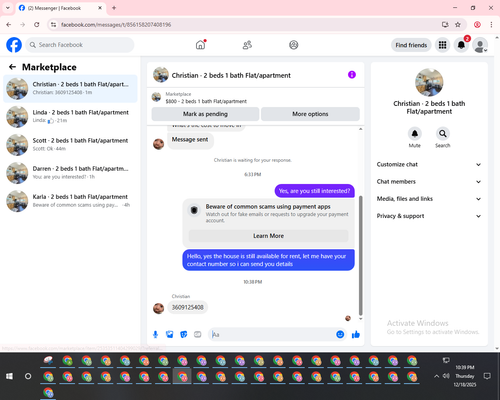Open the Windows action center notifications
This screenshot has height=400, width=500.
(487, 376)
